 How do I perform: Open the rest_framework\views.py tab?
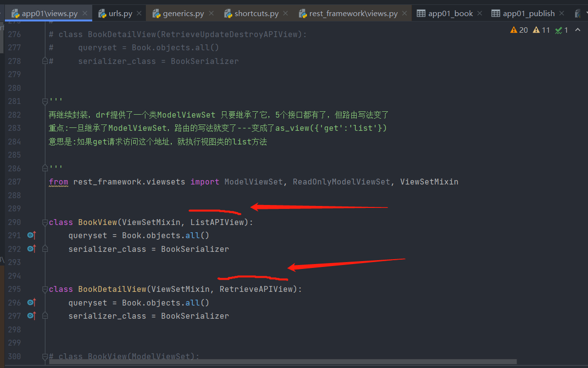(x=353, y=14)
